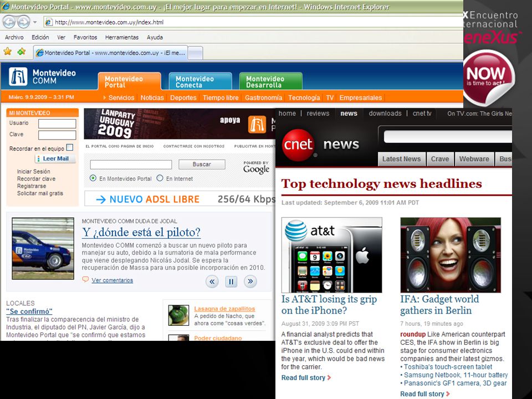Click the CNET red circle logo
This screenshot has width=532, height=399.
point(298,145)
